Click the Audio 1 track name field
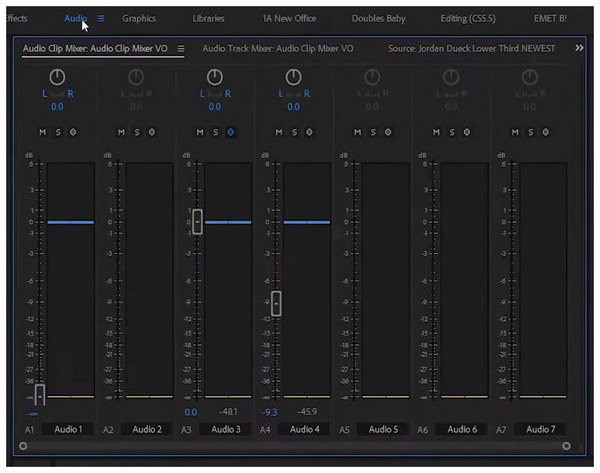600x473 pixels. click(68, 429)
